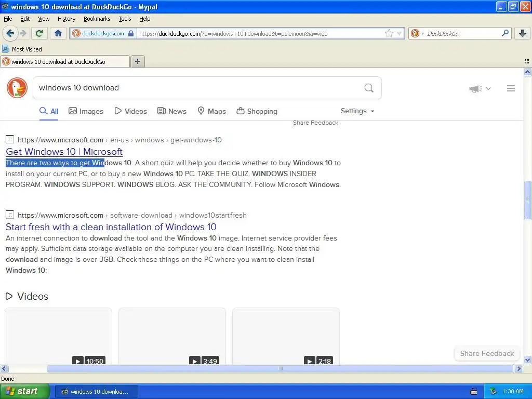Select the All results tab
Image resolution: width=532 pixels, height=399 pixels.
[48, 111]
